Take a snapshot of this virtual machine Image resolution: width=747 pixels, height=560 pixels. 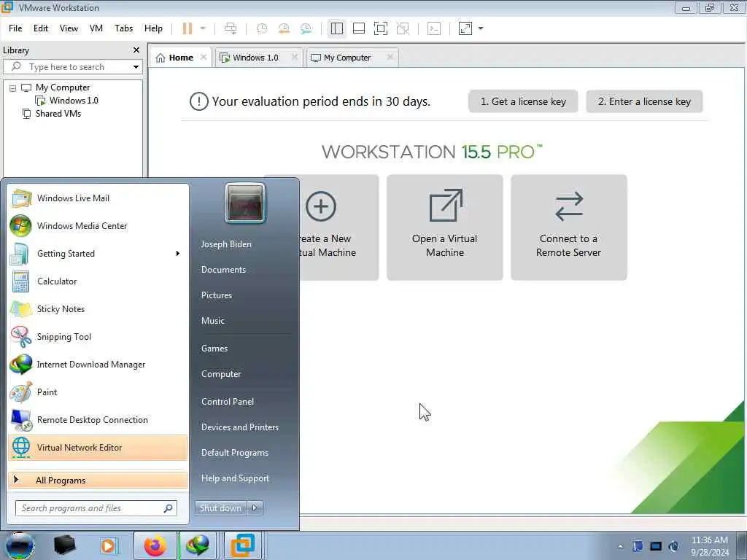pyautogui.click(x=262, y=28)
